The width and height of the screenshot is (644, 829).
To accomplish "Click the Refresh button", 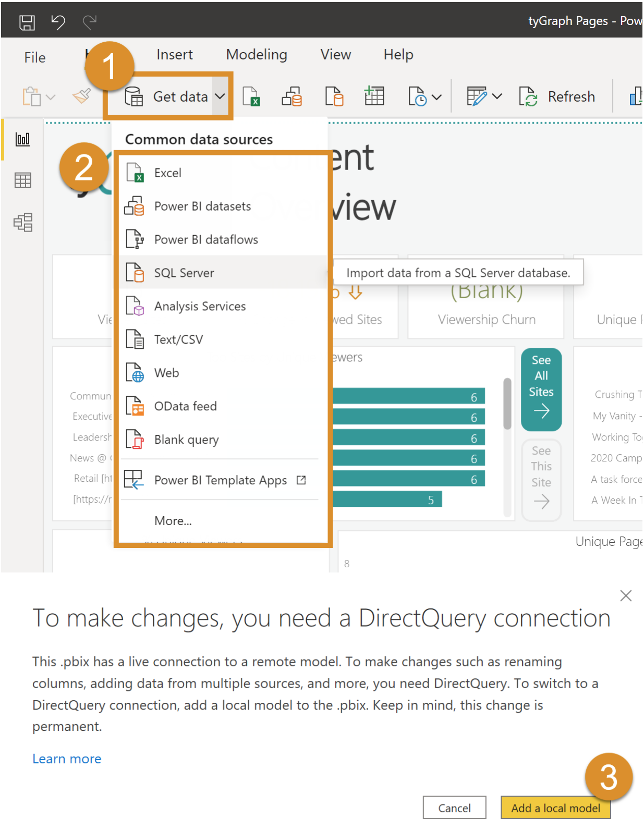I will (557, 96).
